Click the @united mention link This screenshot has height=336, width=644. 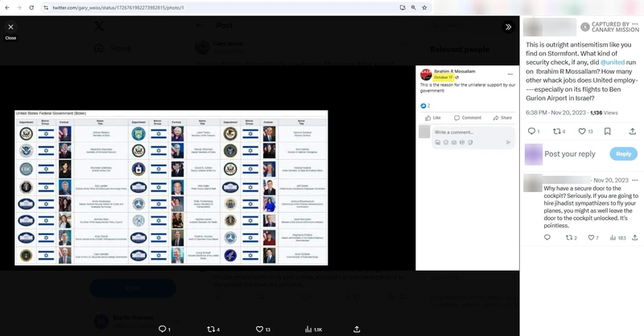pyautogui.click(x=613, y=63)
